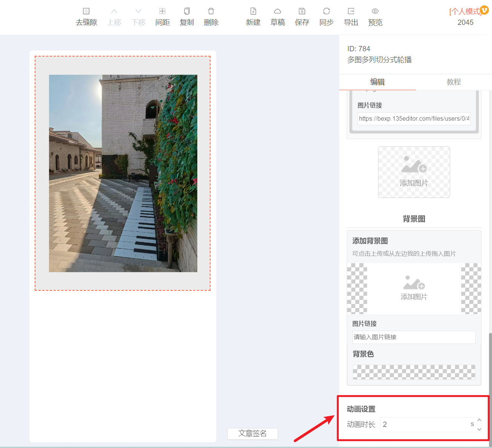This screenshot has height=448, width=492.
Task: Click the 添加图片 carousel image placeholder
Action: click(414, 172)
